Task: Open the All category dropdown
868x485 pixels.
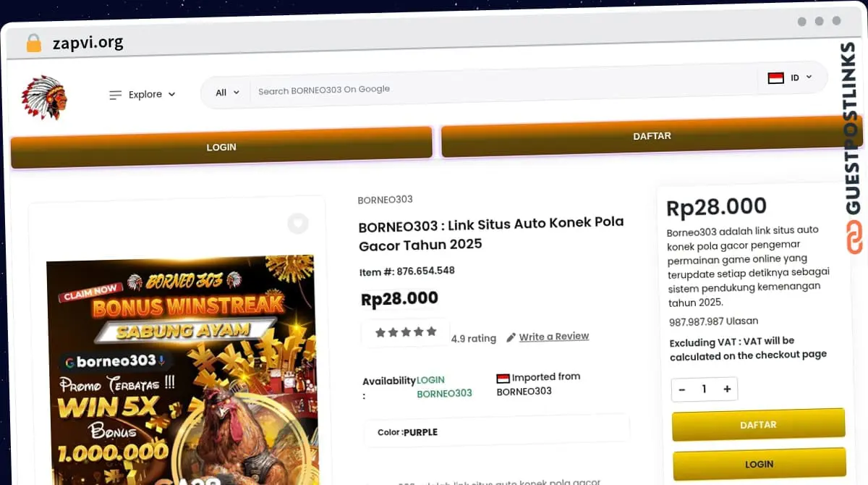Action: point(227,93)
